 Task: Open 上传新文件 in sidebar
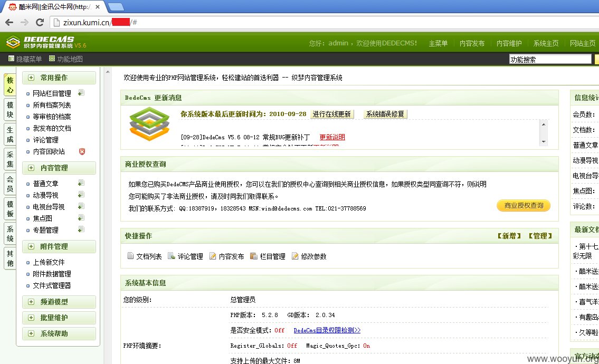click(x=49, y=262)
